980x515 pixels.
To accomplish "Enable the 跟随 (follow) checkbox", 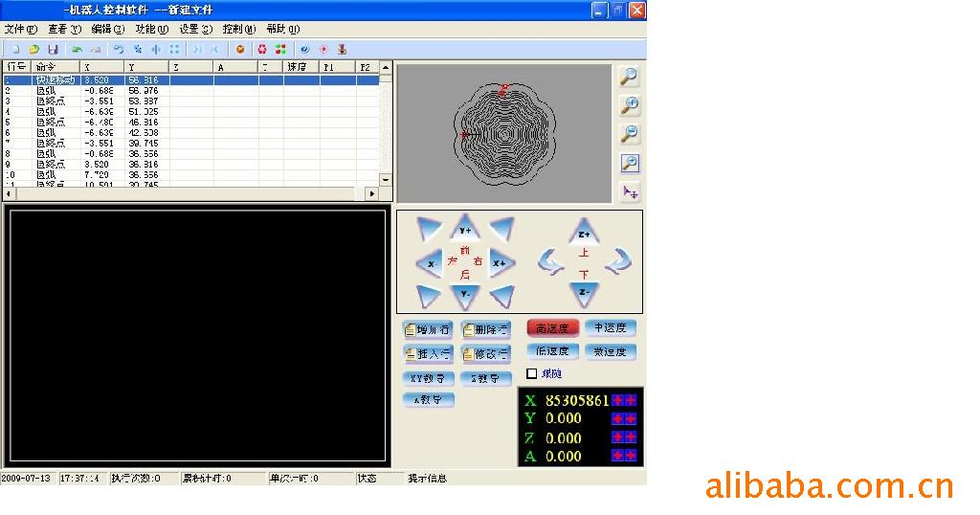I will [532, 374].
